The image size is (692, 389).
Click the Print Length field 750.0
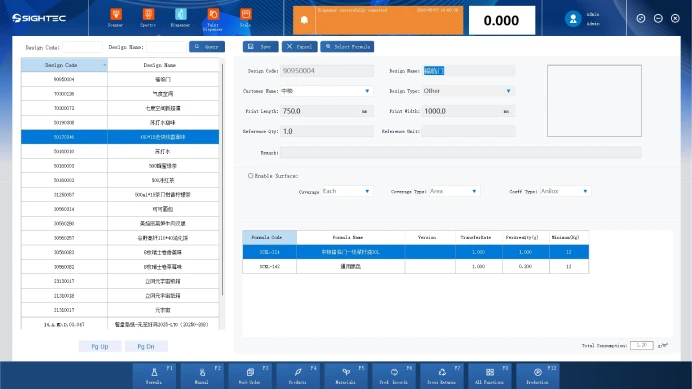tap(327, 111)
